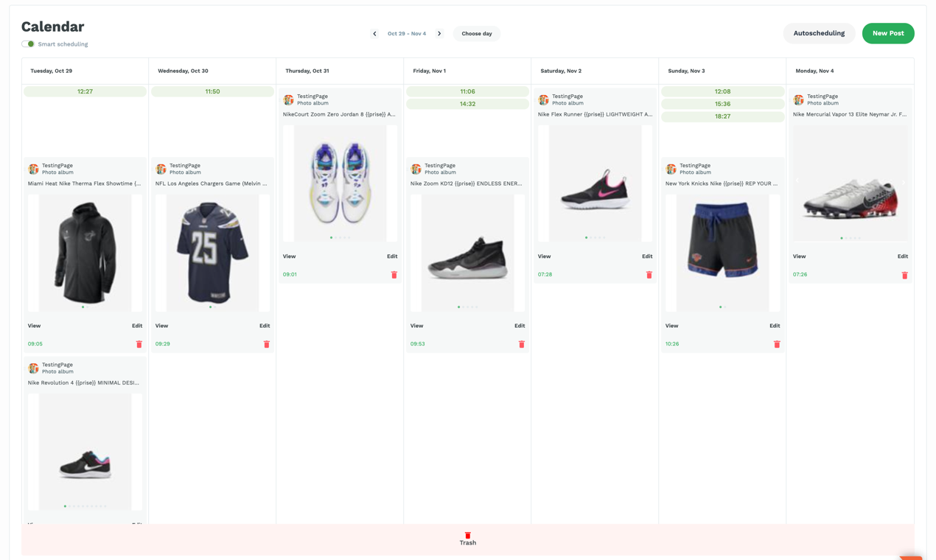
Task: Open the Choose day picker
Action: click(477, 34)
